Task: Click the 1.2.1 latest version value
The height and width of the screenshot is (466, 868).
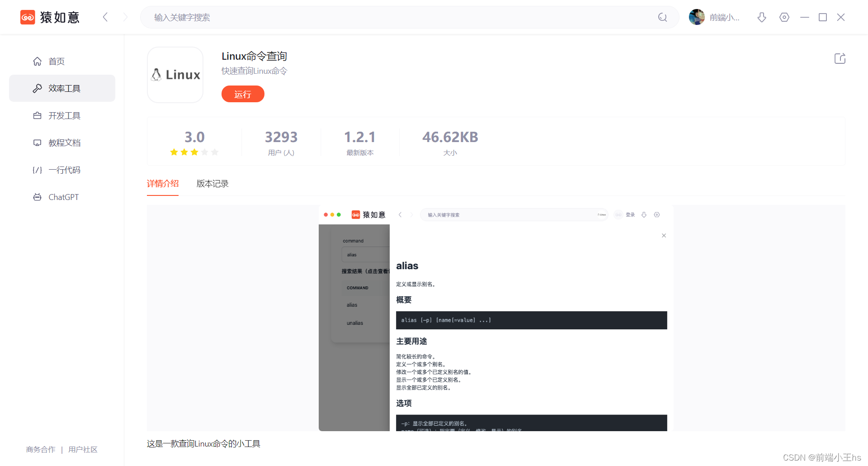Action: coord(360,137)
